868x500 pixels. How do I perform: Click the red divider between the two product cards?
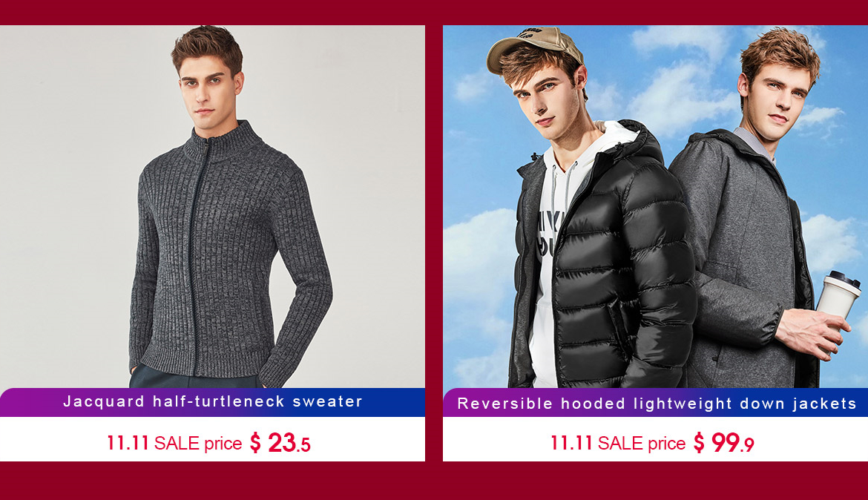point(434,243)
